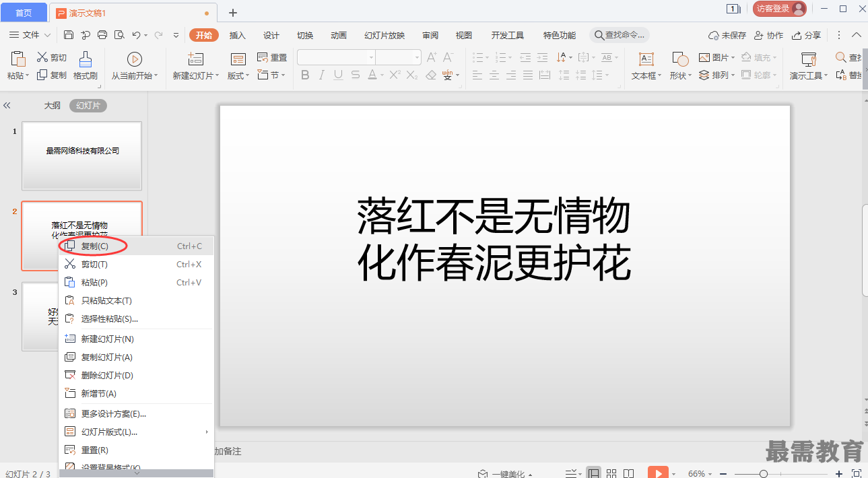Open the Section (节) dropdown

[x=272, y=75]
